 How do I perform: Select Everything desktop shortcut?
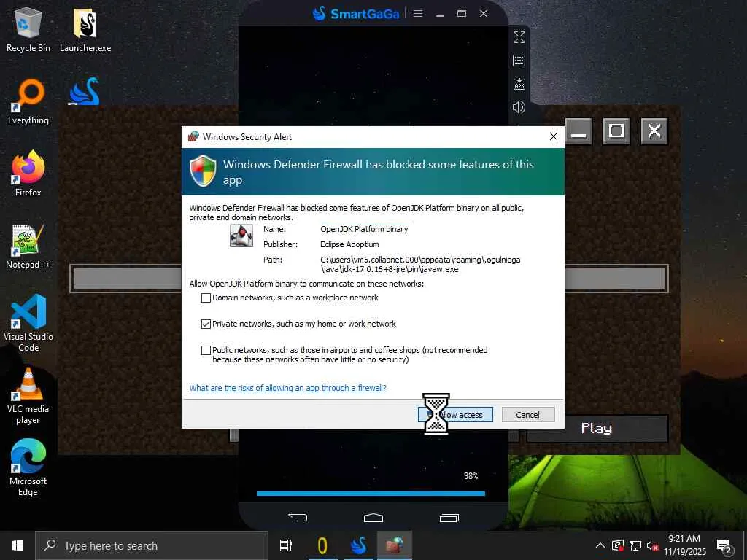point(28,102)
